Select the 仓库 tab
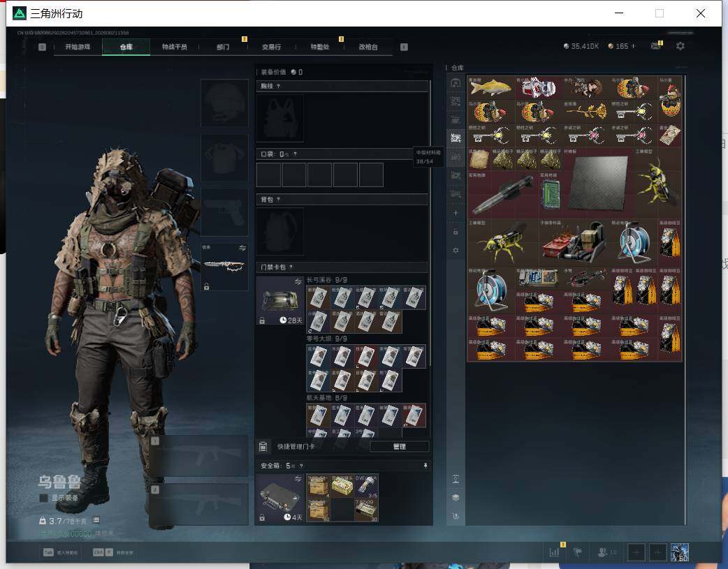The width and height of the screenshot is (728, 569). pos(126,47)
